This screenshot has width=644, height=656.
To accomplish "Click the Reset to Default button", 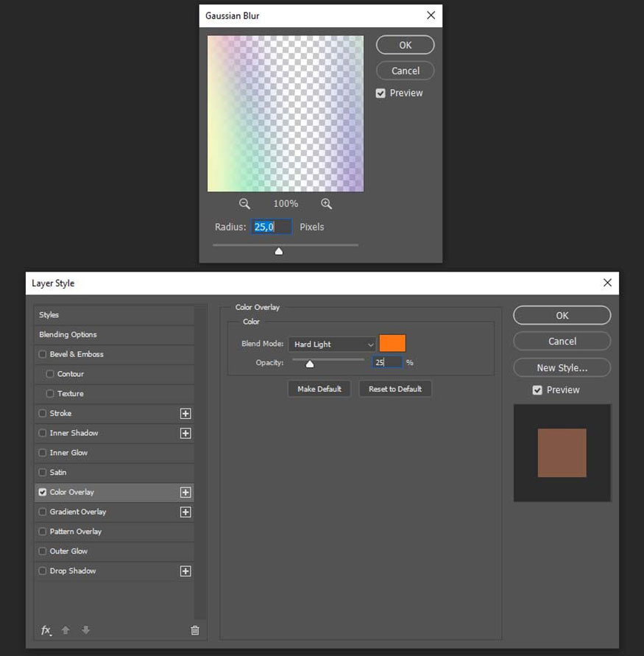I will pos(395,389).
